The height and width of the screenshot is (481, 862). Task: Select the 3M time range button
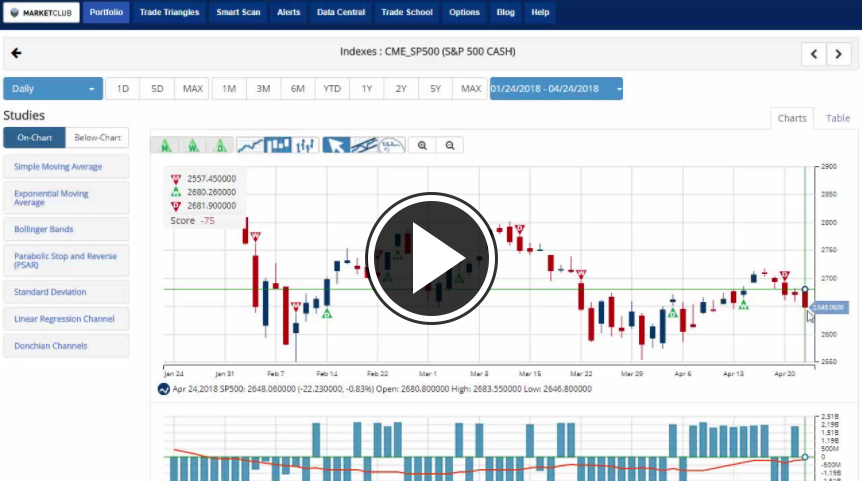click(x=263, y=89)
